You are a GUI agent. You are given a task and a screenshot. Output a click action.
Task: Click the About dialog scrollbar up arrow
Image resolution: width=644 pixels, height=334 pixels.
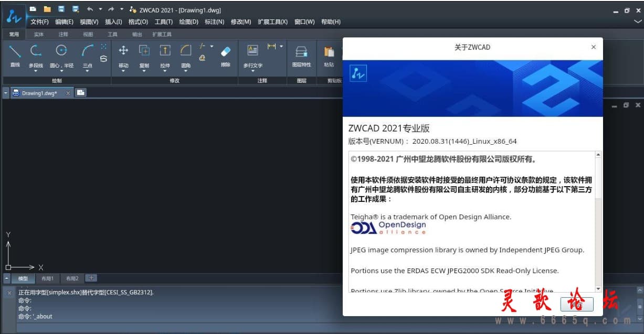[x=598, y=155]
